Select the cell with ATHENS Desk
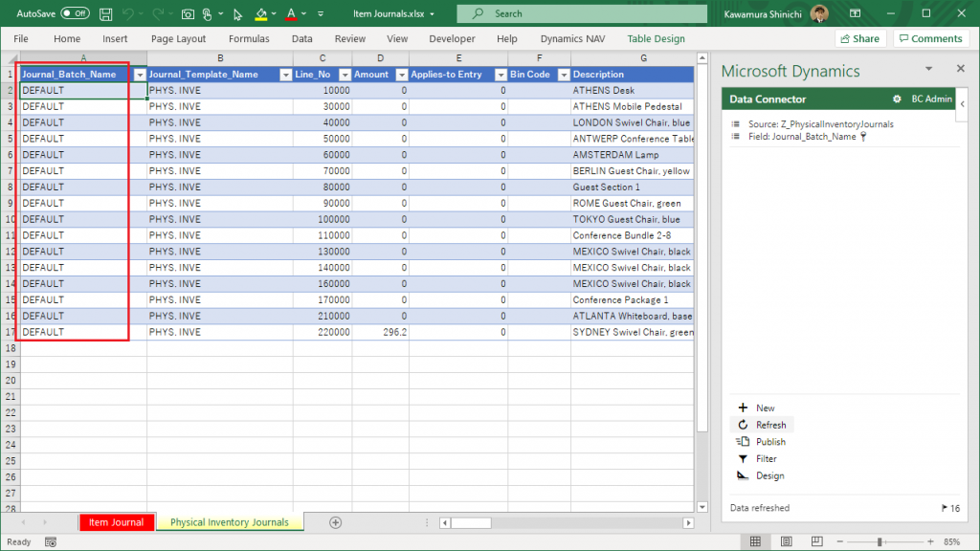The image size is (980, 551). tap(632, 91)
